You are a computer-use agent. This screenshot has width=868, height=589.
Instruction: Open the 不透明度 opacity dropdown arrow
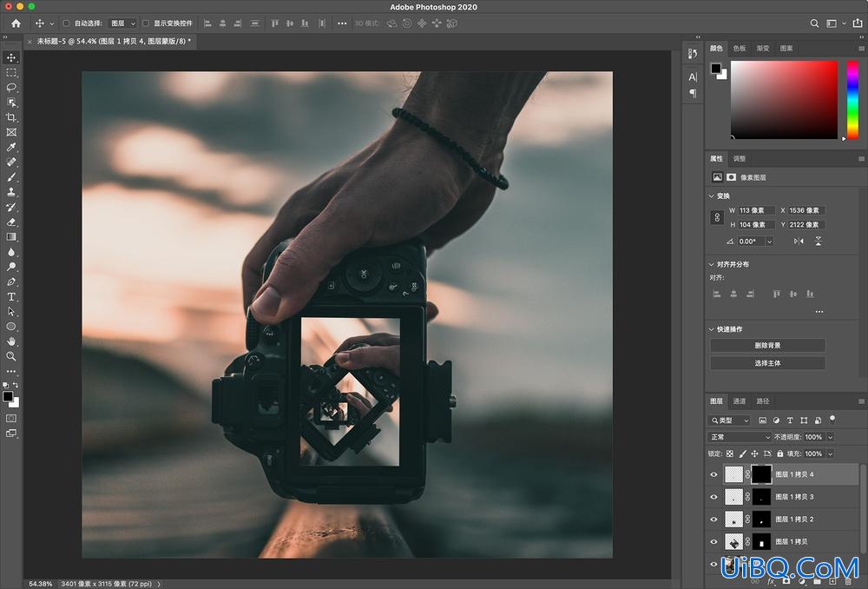(830, 437)
